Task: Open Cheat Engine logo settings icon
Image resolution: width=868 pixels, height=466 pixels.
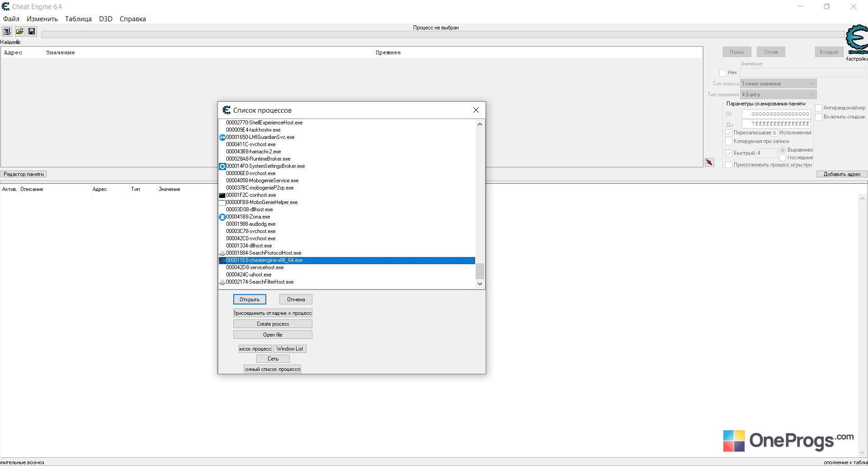Action: [857, 40]
